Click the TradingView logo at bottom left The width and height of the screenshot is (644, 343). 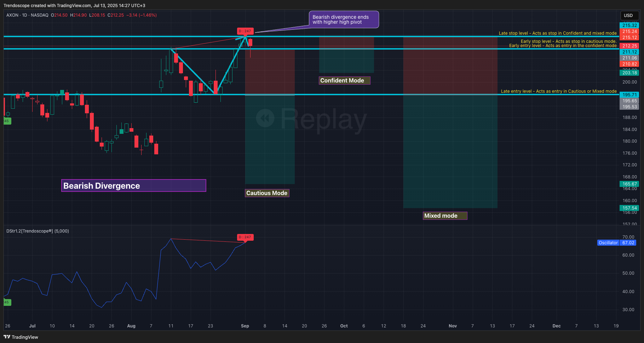(x=21, y=337)
